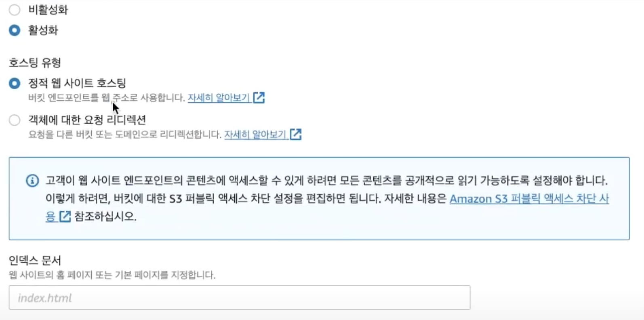Image resolution: width=644 pixels, height=320 pixels.
Task: Open external link icon after static hosting description
Action: (259, 98)
